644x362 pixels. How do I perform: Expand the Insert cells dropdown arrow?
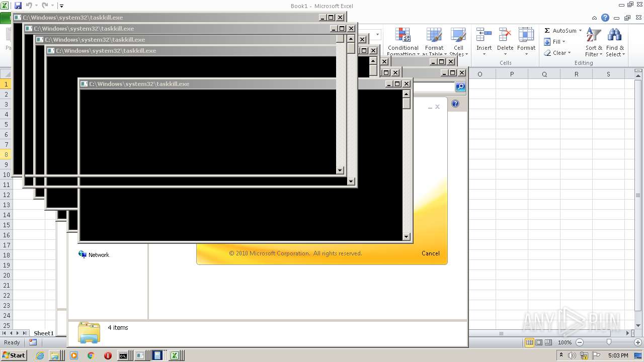(484, 54)
